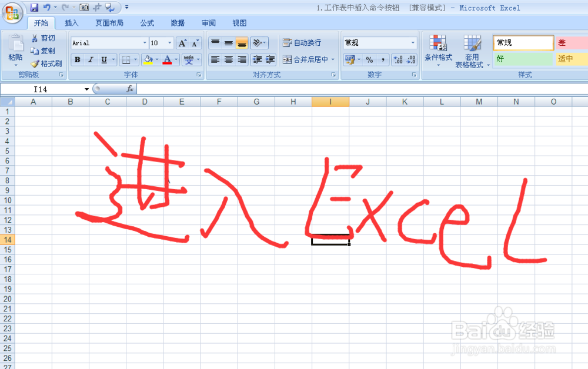Open merge options dropdown arrow
The image size is (588, 369).
[333, 59]
